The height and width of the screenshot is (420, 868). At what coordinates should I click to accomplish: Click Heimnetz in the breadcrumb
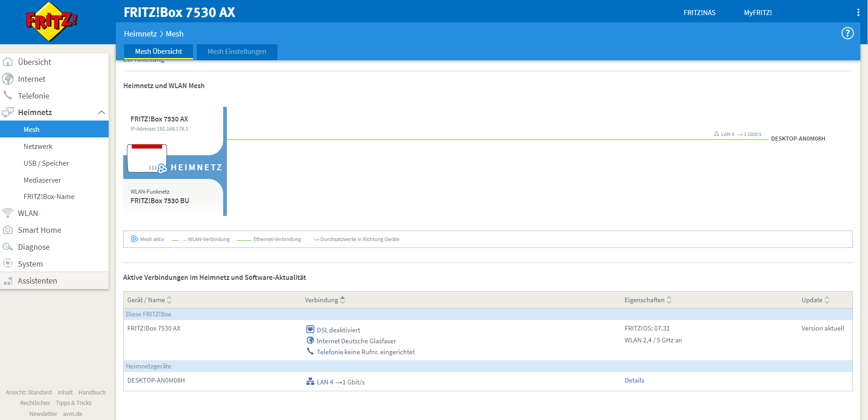click(x=141, y=34)
